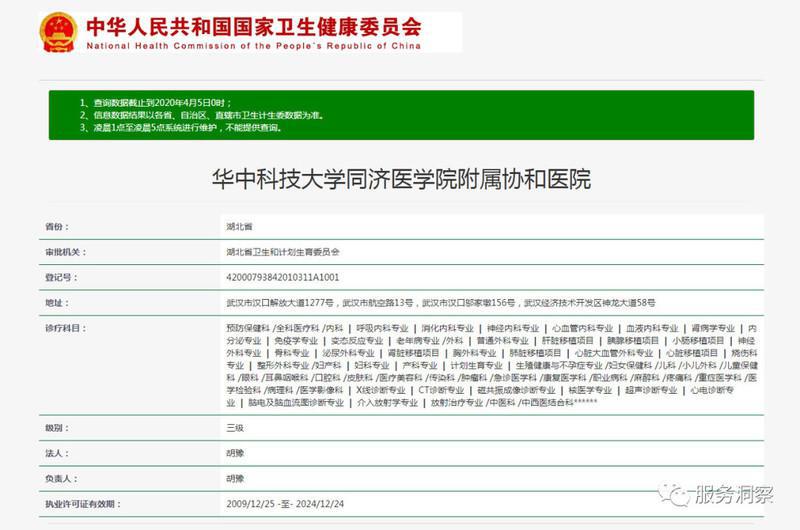Click the 三级 hospital level value

[x=235, y=427]
